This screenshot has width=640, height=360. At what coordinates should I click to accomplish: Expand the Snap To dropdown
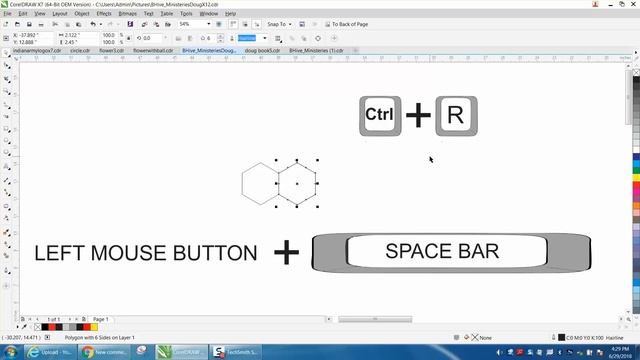click(x=290, y=24)
